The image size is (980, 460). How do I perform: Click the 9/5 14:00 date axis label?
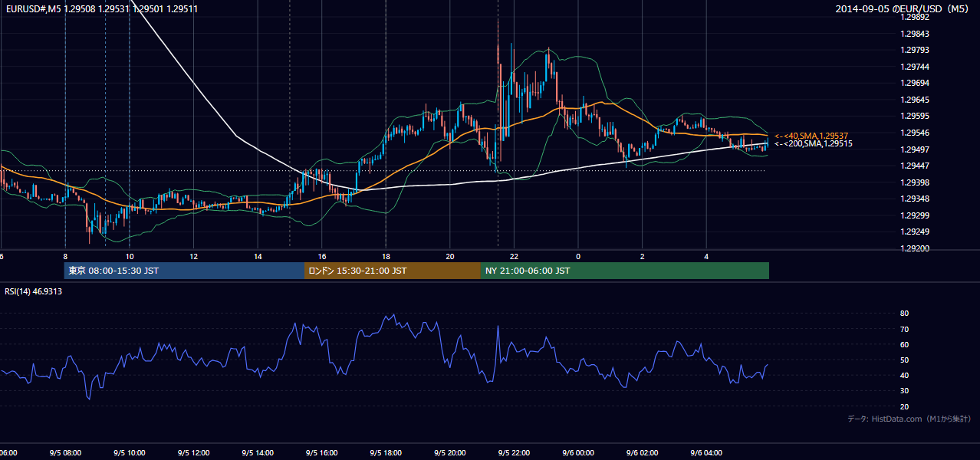point(258,452)
